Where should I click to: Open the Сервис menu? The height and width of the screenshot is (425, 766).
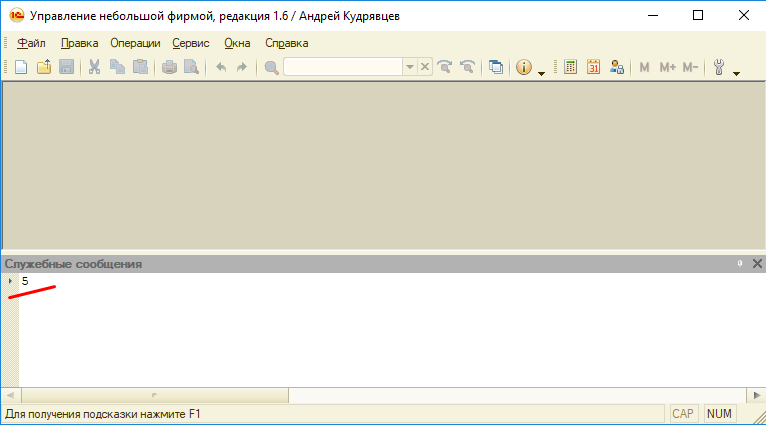(x=190, y=43)
